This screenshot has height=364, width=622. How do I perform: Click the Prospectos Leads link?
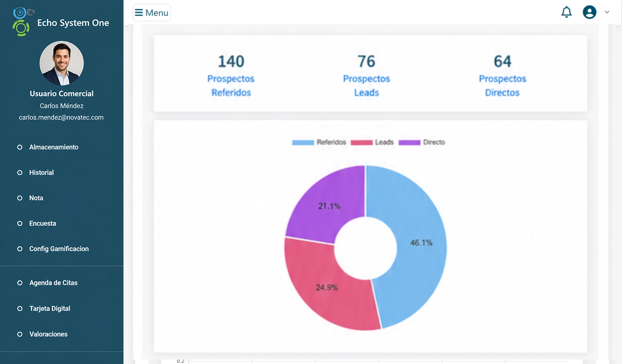[367, 86]
